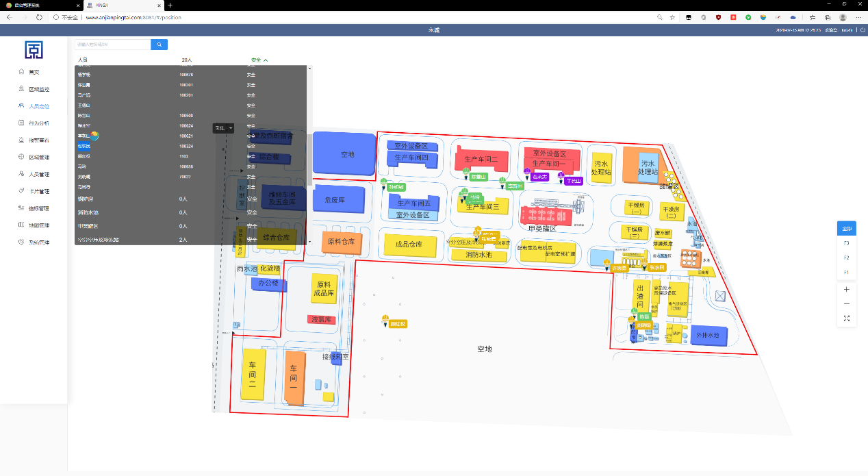Open the browser favorites list icon

[x=813, y=16]
